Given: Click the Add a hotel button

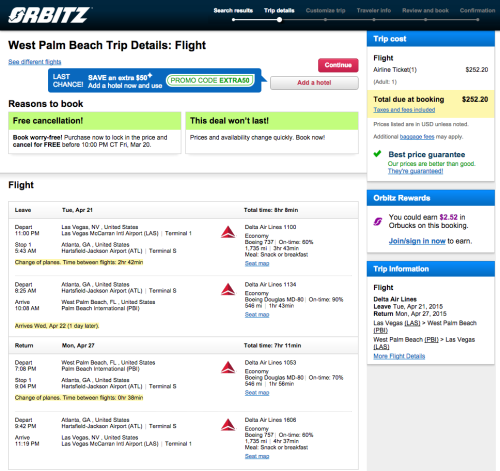Looking at the screenshot, I should coord(314,83).
